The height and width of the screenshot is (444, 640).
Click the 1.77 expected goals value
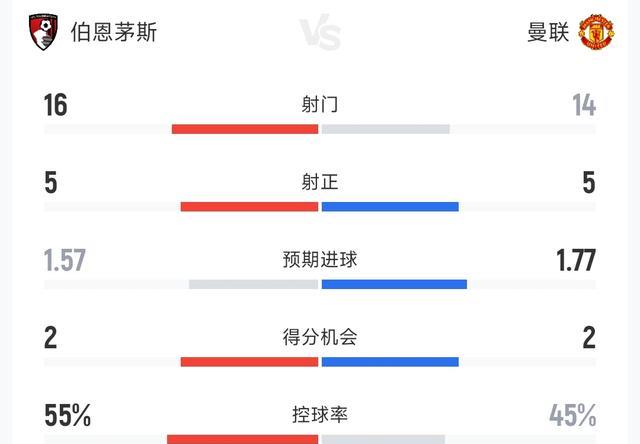pos(576,261)
